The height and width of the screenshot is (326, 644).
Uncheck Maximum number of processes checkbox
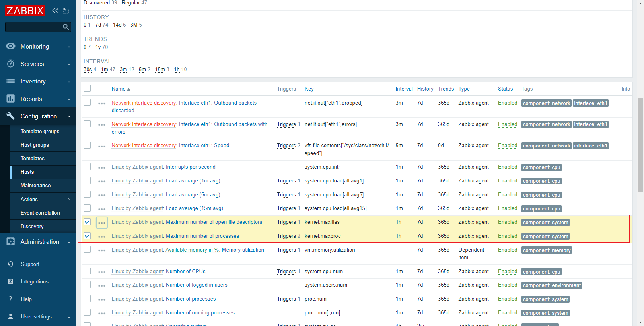point(87,236)
